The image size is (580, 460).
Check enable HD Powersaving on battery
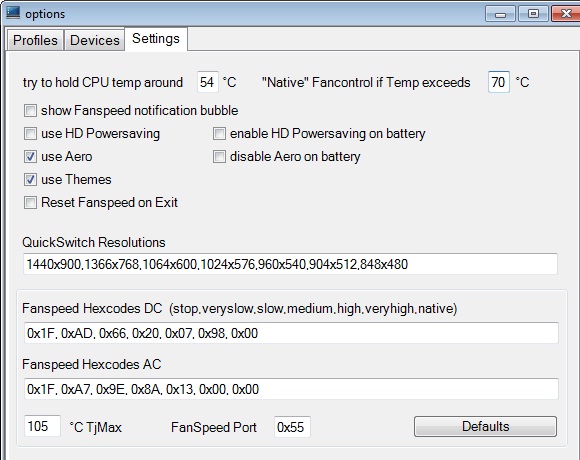point(219,133)
